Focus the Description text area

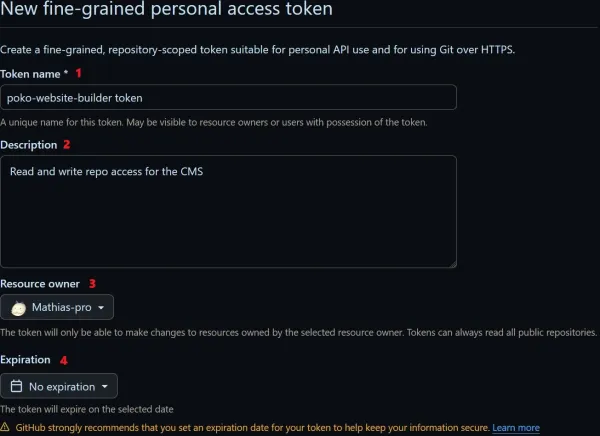tap(228, 211)
